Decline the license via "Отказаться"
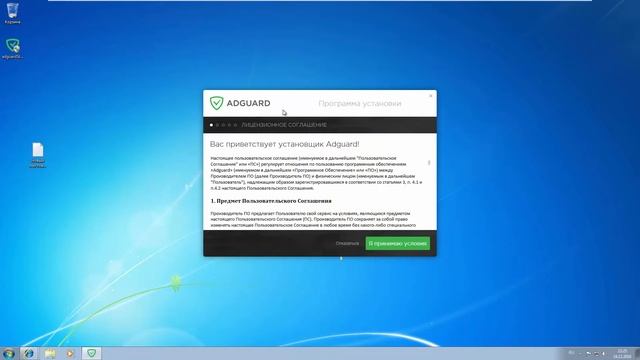 pos(347,243)
